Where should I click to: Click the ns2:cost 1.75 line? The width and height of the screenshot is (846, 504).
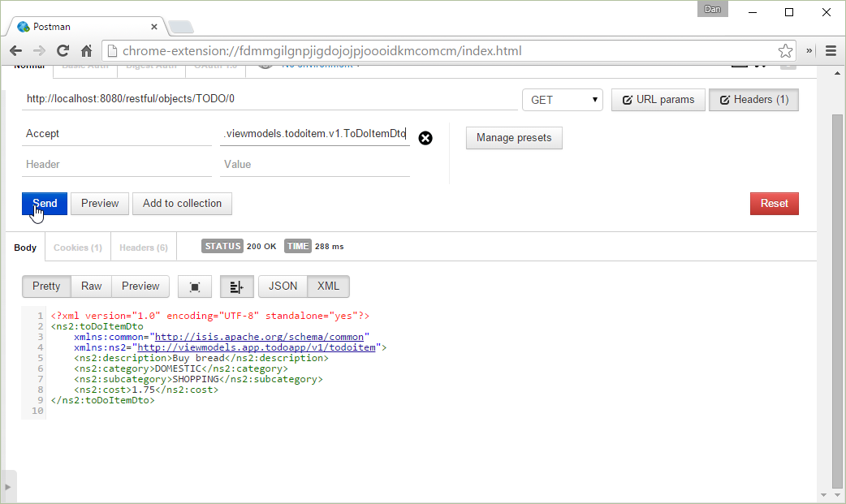tap(146, 390)
